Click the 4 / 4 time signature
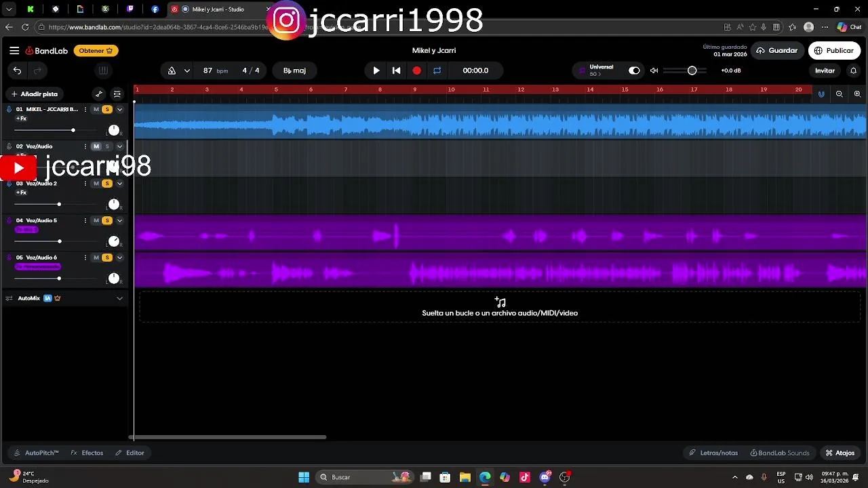 (251, 70)
